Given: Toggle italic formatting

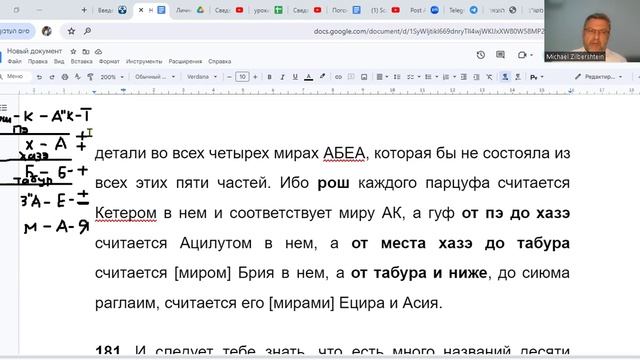Looking at the screenshot, I should 282,77.
